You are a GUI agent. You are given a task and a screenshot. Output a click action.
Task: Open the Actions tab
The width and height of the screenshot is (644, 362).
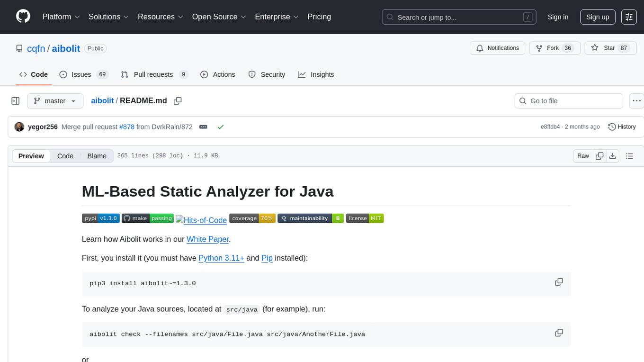(218, 74)
